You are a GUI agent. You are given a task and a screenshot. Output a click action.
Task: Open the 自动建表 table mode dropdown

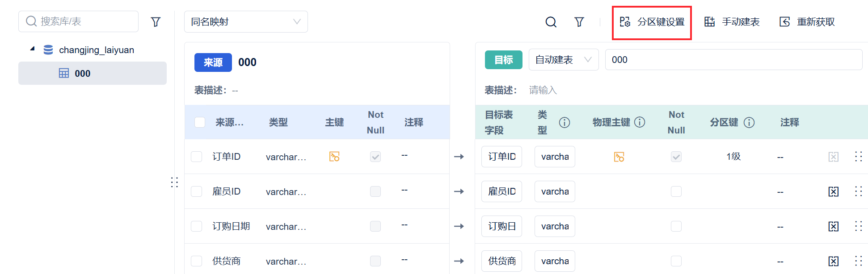(x=563, y=60)
